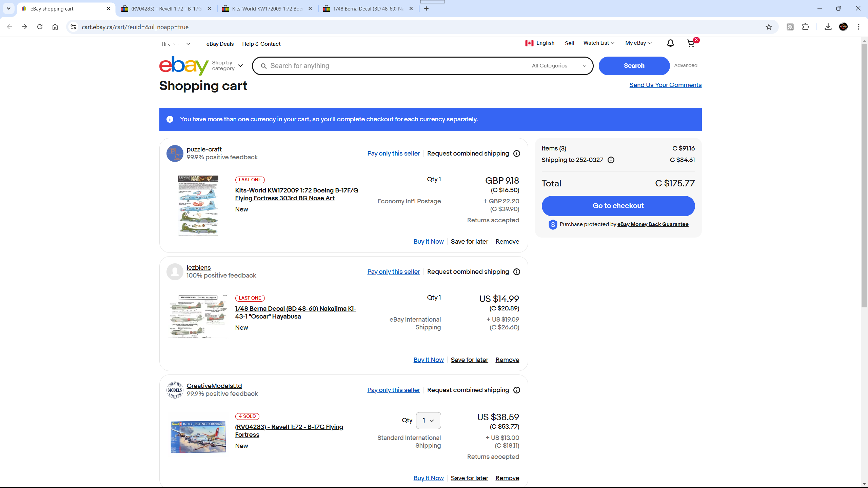Screen dimensions: 868x488
Task: Go back to previous page
Action: pyautogui.click(x=9, y=27)
